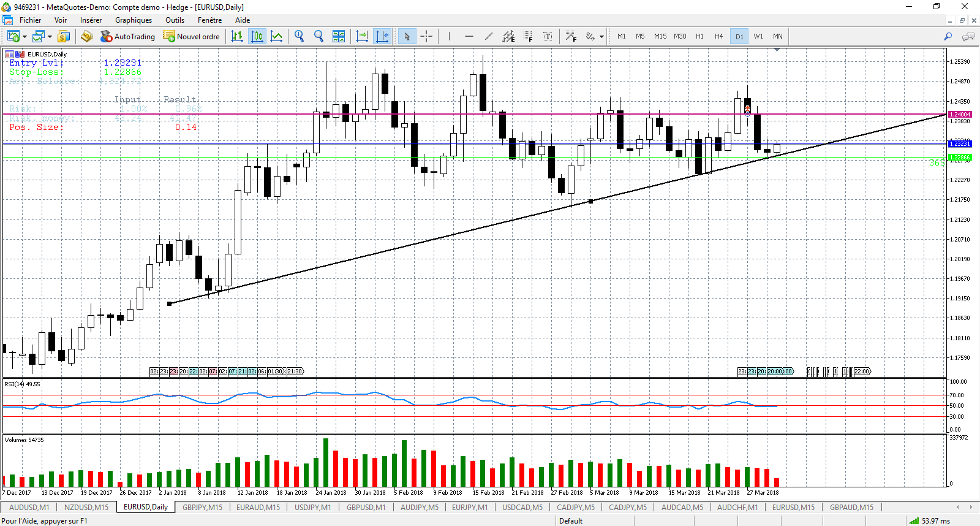
Task: Click the zoom in magnifier
Action: 299,36
